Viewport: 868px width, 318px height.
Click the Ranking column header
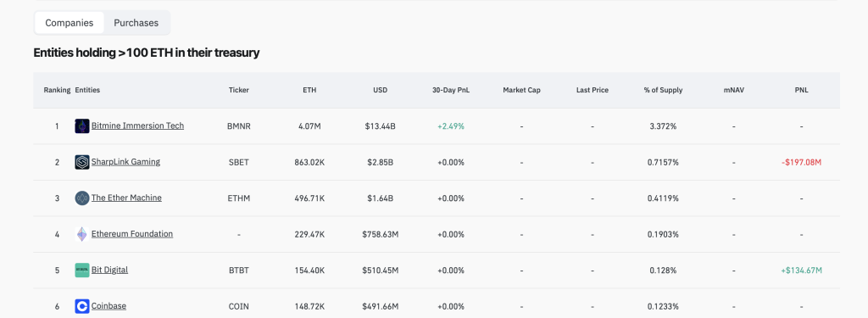pyautogui.click(x=57, y=90)
